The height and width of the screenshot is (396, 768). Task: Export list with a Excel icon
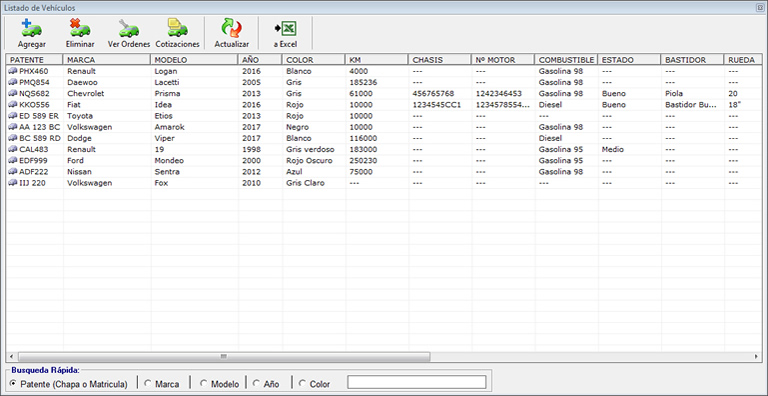[285, 29]
